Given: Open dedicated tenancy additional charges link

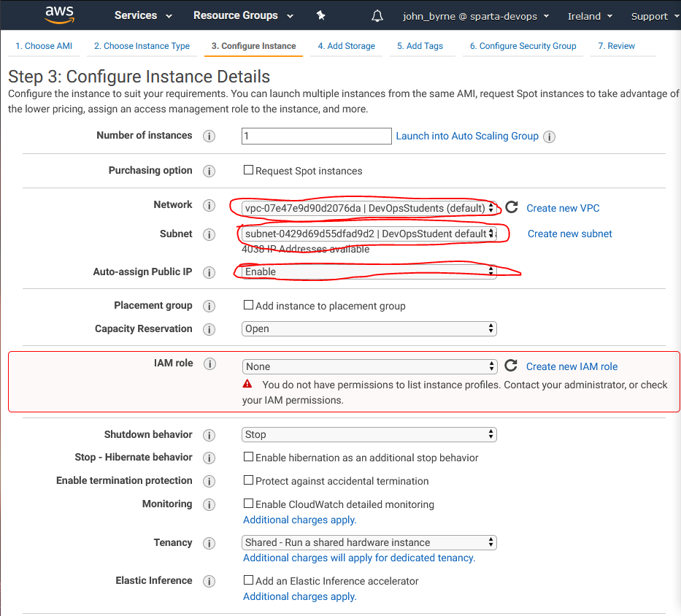Looking at the screenshot, I should [x=359, y=558].
